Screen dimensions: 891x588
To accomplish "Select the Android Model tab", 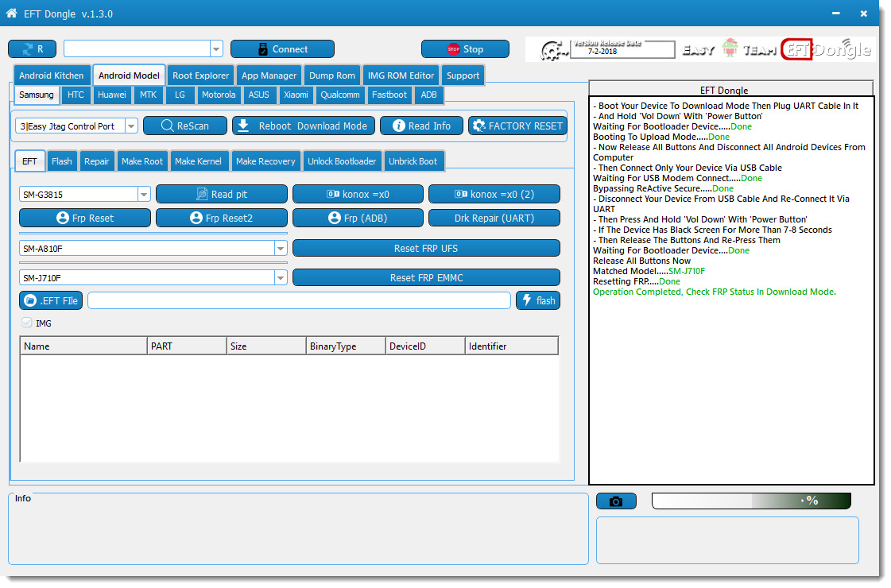I will point(129,75).
